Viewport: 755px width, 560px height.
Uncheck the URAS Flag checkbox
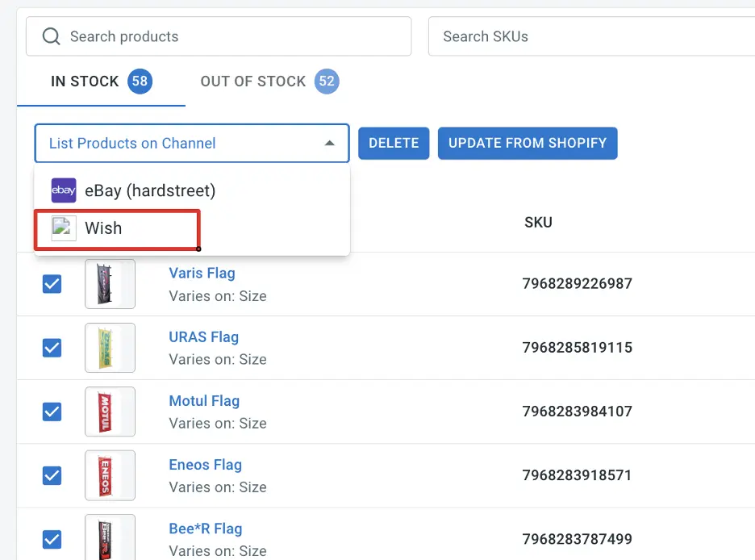(x=52, y=348)
